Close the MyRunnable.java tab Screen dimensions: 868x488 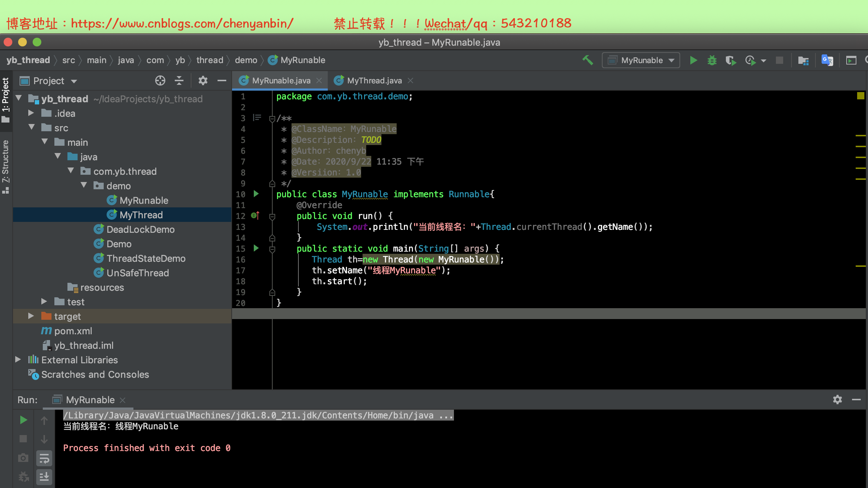click(319, 80)
